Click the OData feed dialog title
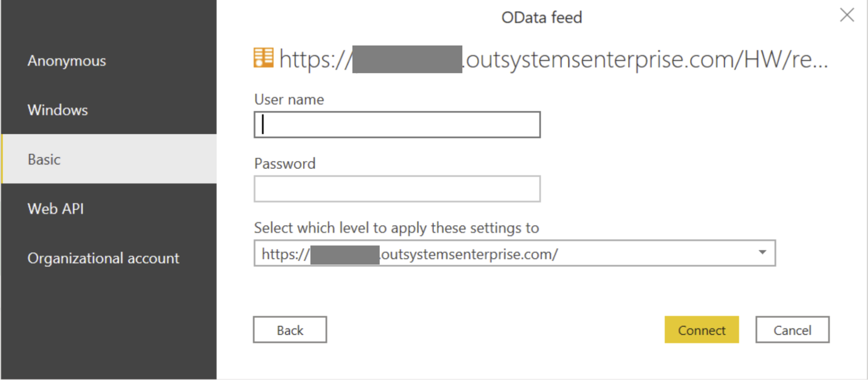This screenshot has width=868, height=380. pyautogui.click(x=541, y=17)
